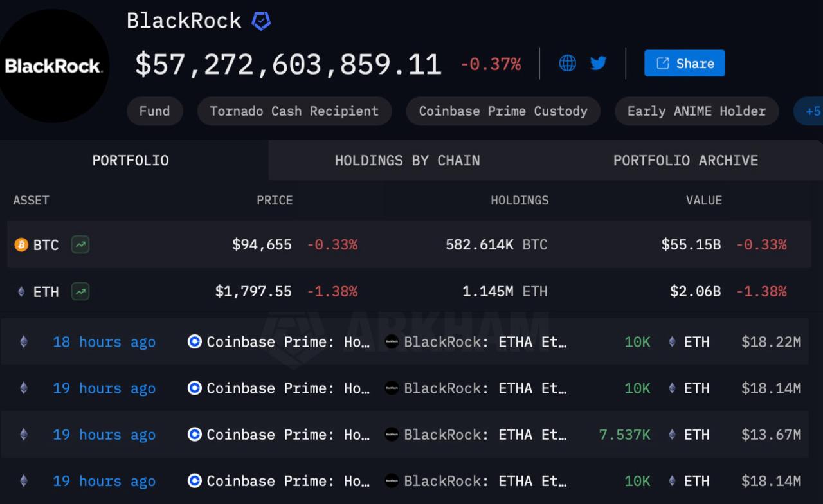Click the Ethereum chain icon of the 18 hours ago row
The height and width of the screenshot is (504, 823).
(x=24, y=341)
